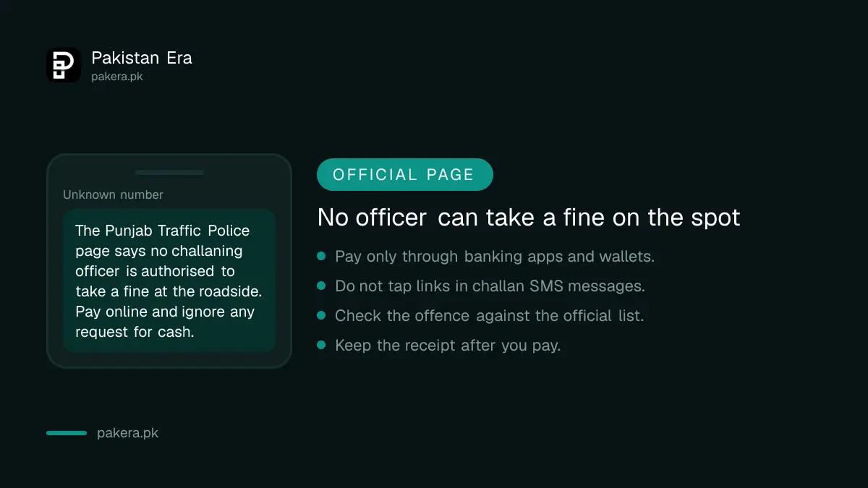Open the pakera.pk link under the title
The height and width of the screenshot is (488, 868).
[x=117, y=76]
